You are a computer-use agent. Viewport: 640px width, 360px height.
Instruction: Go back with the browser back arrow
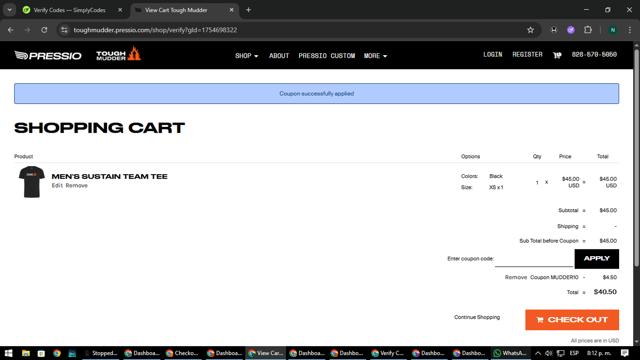pyautogui.click(x=11, y=30)
